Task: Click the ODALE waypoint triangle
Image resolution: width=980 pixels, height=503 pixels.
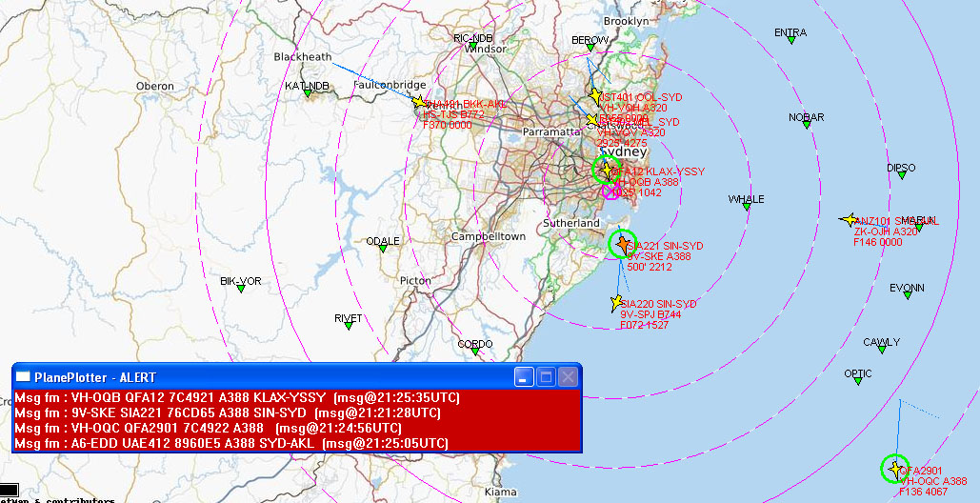Action: [x=383, y=249]
